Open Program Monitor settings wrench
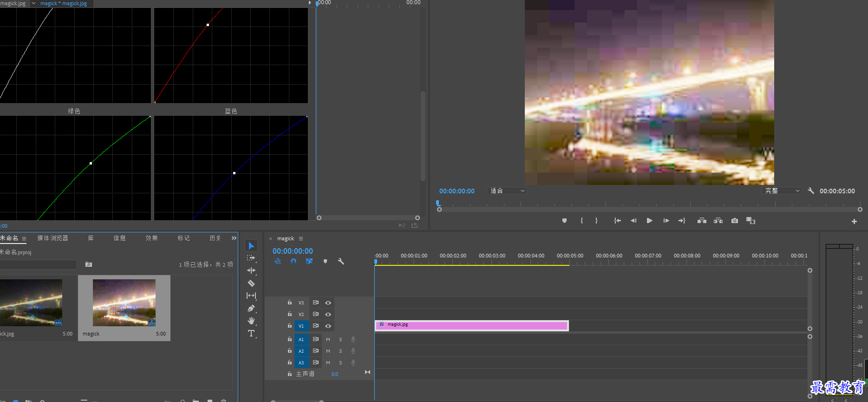This screenshot has height=402, width=868. [x=811, y=191]
